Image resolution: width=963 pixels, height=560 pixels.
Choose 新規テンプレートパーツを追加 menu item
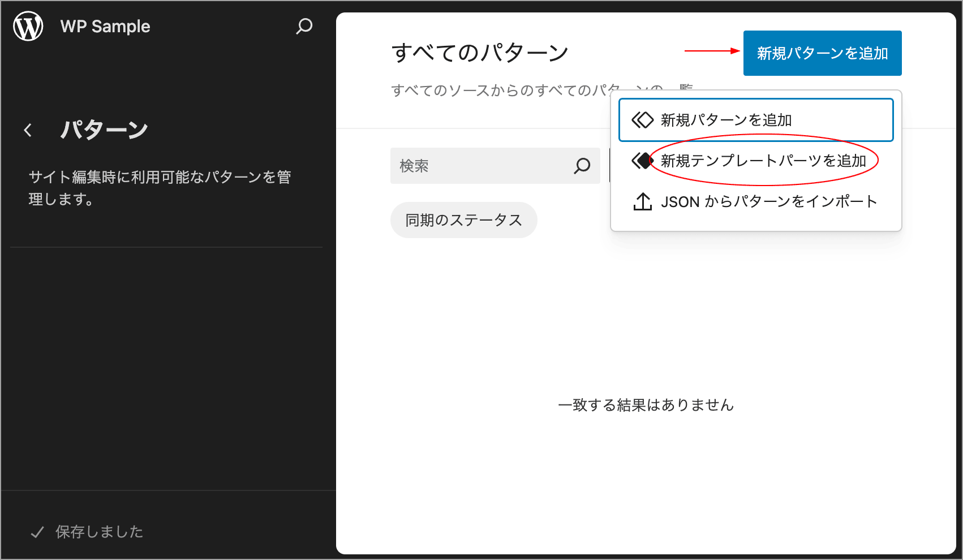click(763, 161)
